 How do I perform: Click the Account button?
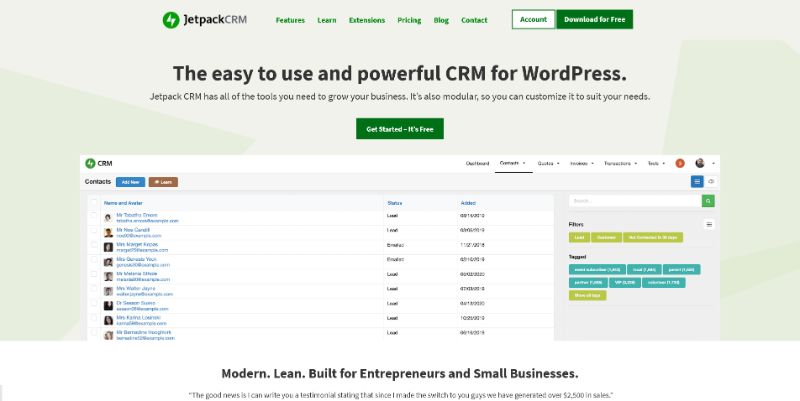tap(534, 19)
